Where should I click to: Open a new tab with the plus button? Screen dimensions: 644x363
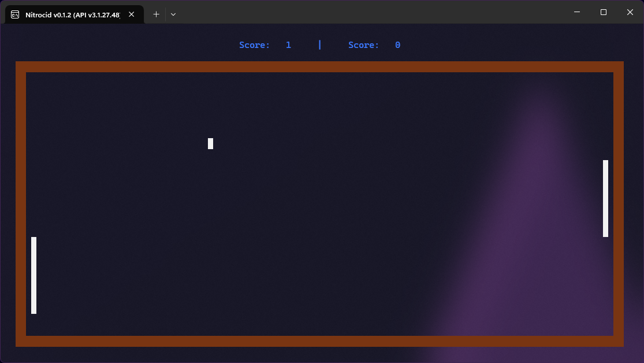(x=156, y=14)
